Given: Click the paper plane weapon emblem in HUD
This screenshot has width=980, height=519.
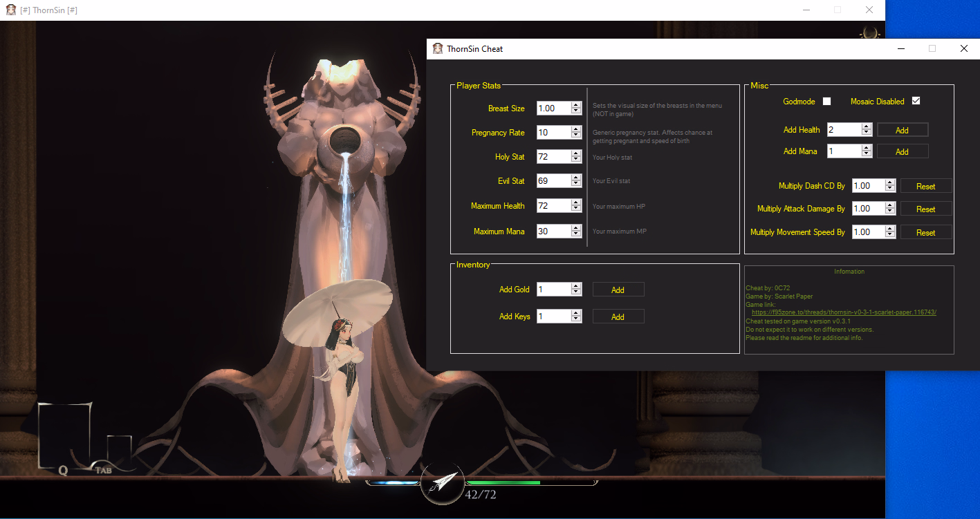Looking at the screenshot, I should click(441, 482).
